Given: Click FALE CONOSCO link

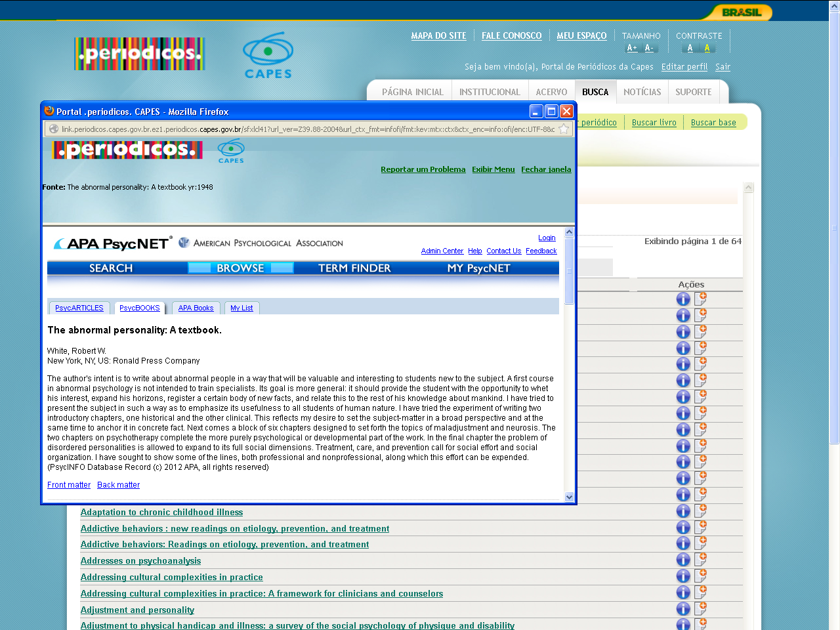Looking at the screenshot, I should point(512,35).
